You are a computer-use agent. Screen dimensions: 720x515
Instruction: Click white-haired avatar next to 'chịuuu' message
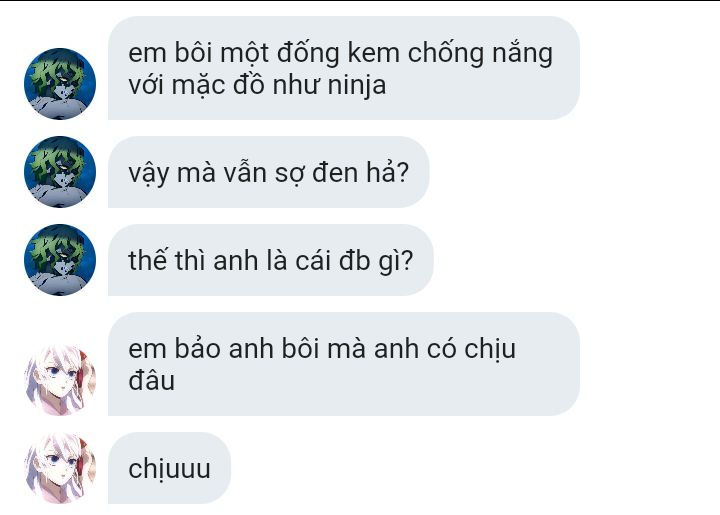point(60,468)
